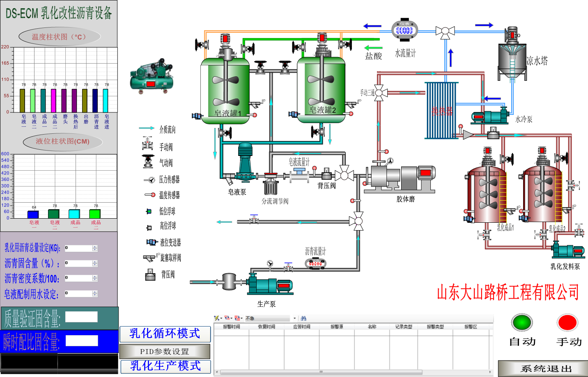The height and width of the screenshot is (377, 588).
Task: Expand the alarm priority combo box arrow
Action: (294, 318)
